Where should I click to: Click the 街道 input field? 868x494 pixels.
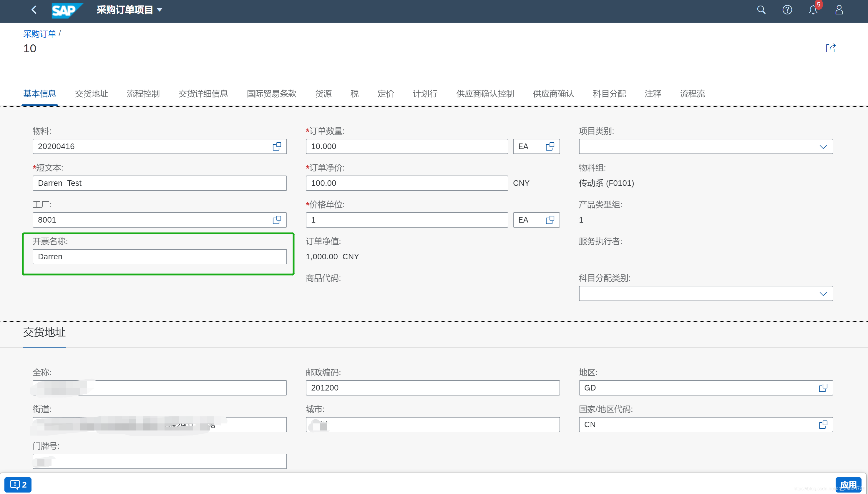(160, 424)
